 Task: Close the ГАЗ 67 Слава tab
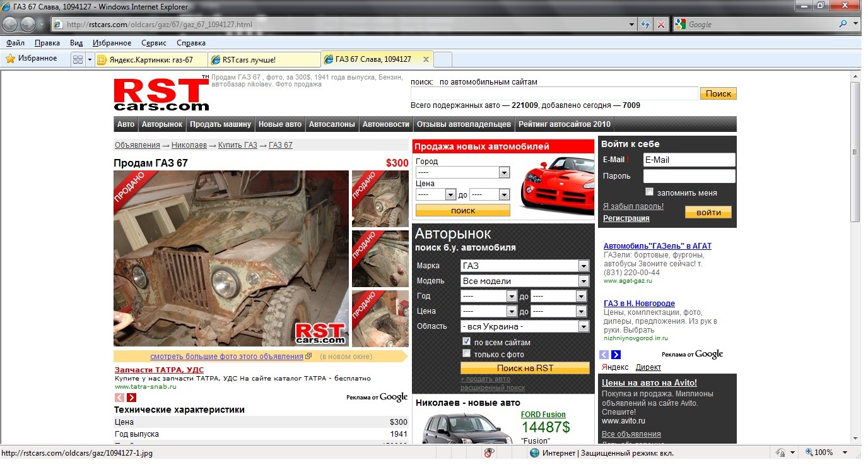(x=426, y=59)
